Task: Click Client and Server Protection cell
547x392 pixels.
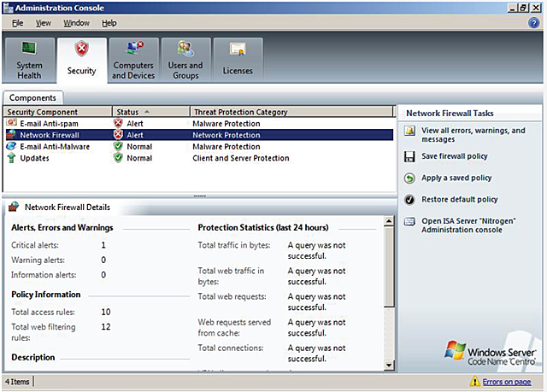Action: (x=241, y=158)
